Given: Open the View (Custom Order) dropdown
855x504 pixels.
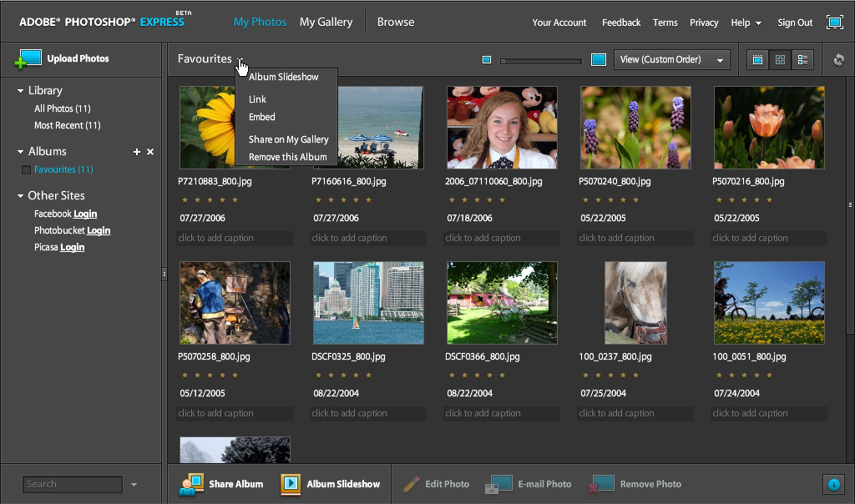Looking at the screenshot, I should [671, 60].
